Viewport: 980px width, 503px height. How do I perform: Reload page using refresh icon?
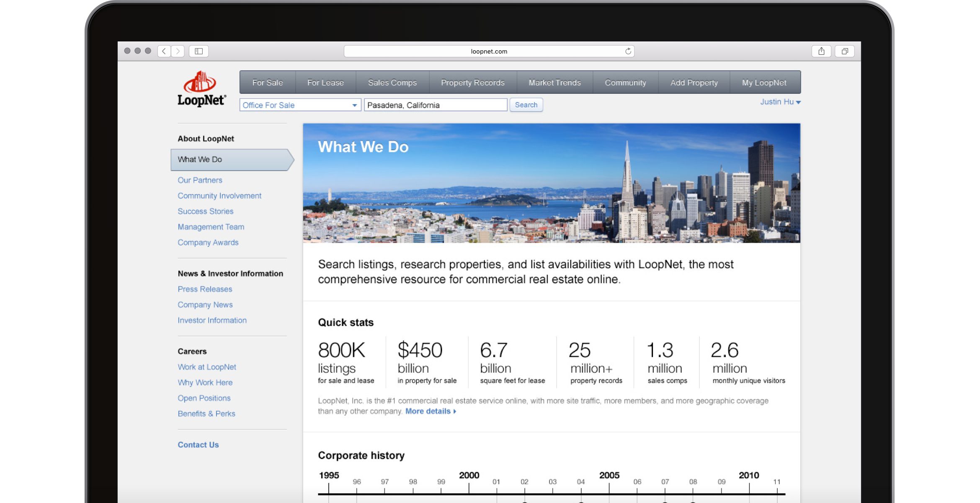tap(628, 51)
